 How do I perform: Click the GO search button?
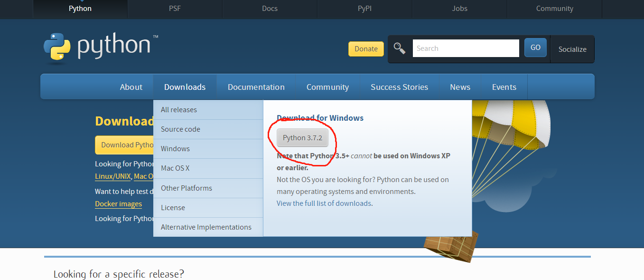[535, 48]
